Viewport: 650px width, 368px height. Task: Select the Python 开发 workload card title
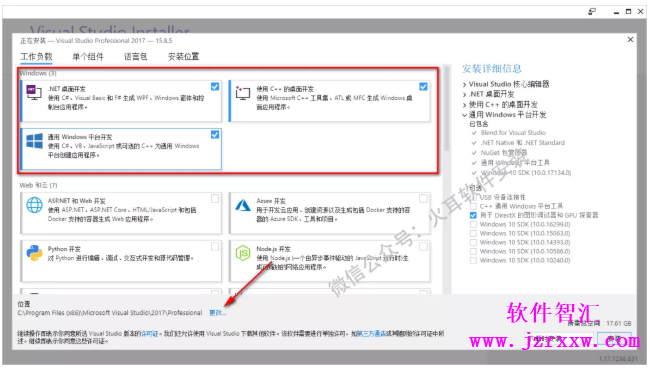click(x=64, y=249)
